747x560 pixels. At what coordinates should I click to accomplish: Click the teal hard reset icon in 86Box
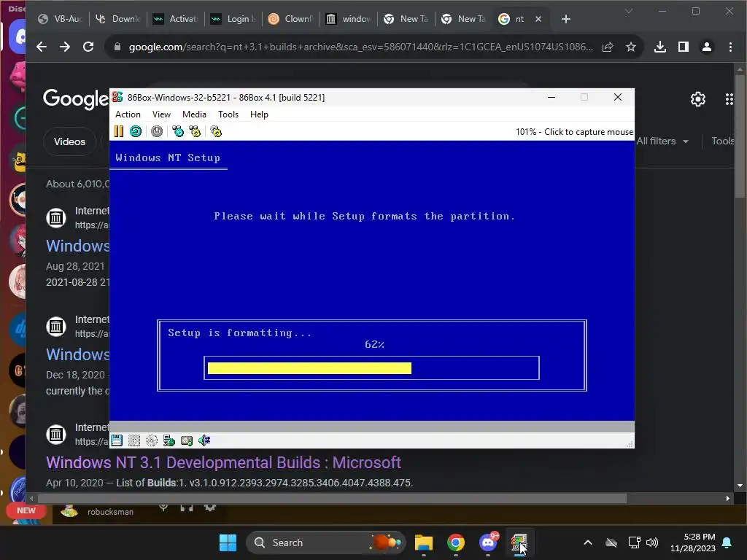pos(136,131)
